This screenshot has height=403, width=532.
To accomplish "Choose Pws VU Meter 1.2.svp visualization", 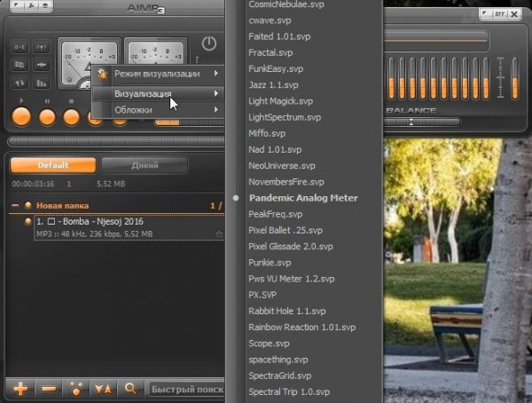I will [x=292, y=279].
